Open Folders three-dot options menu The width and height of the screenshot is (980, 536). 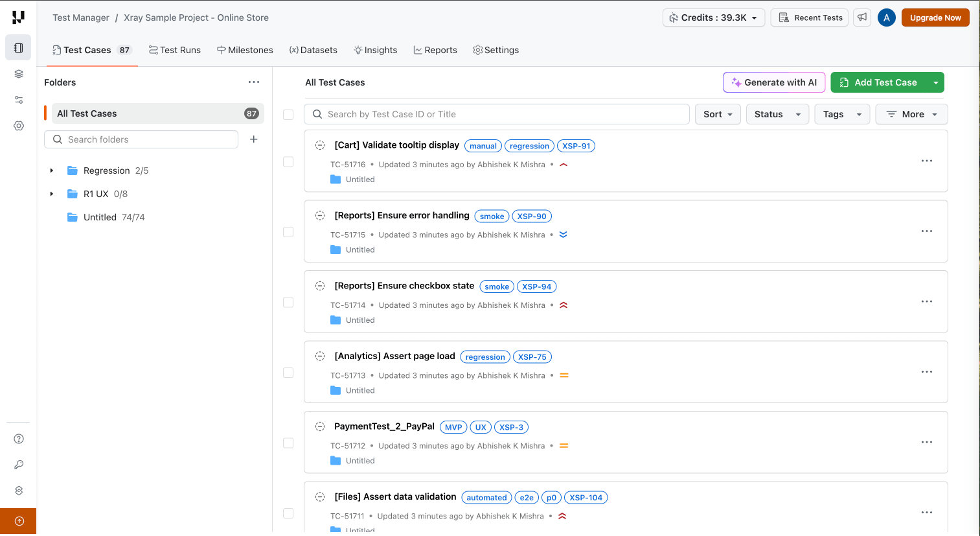pyautogui.click(x=254, y=82)
